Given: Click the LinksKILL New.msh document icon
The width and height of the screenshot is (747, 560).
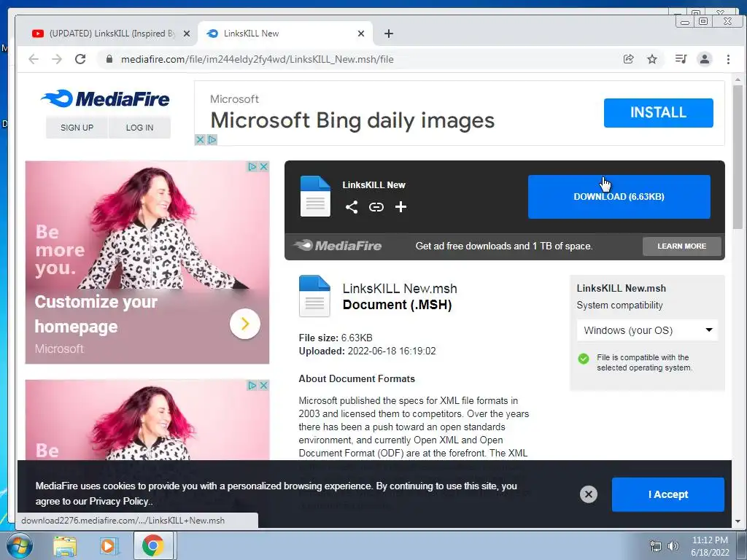Looking at the screenshot, I should click(314, 296).
